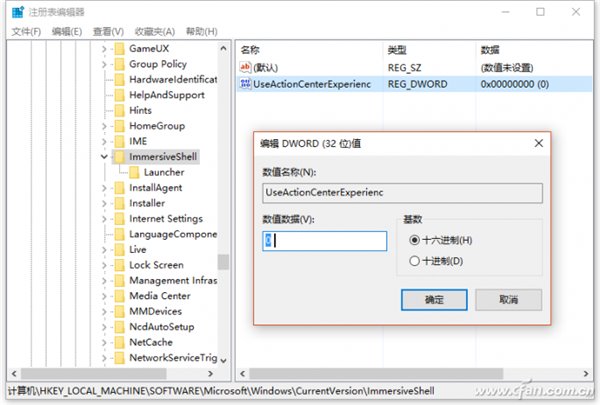This screenshot has height=405, width=600.
Task: Click the InstallAgent folder icon
Action: (120, 188)
